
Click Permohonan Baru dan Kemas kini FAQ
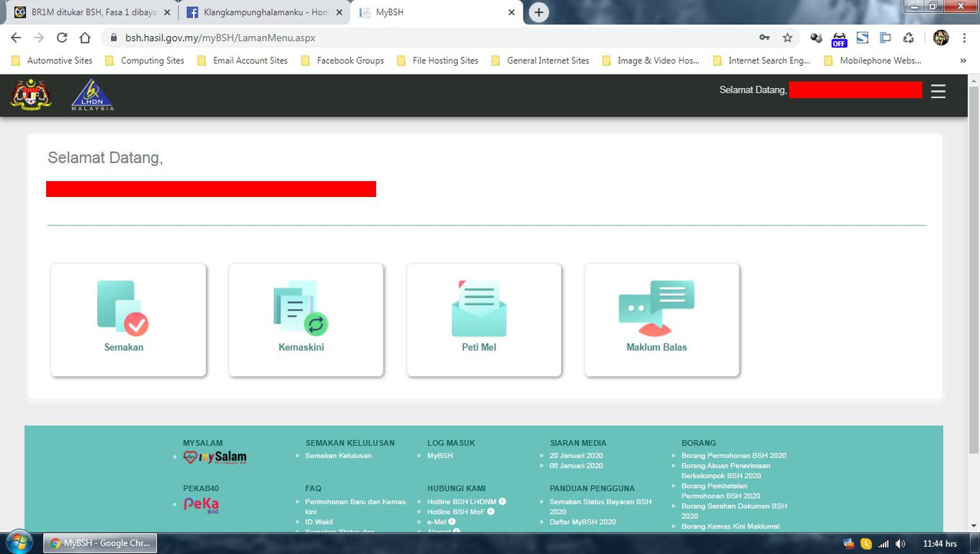[355, 506]
